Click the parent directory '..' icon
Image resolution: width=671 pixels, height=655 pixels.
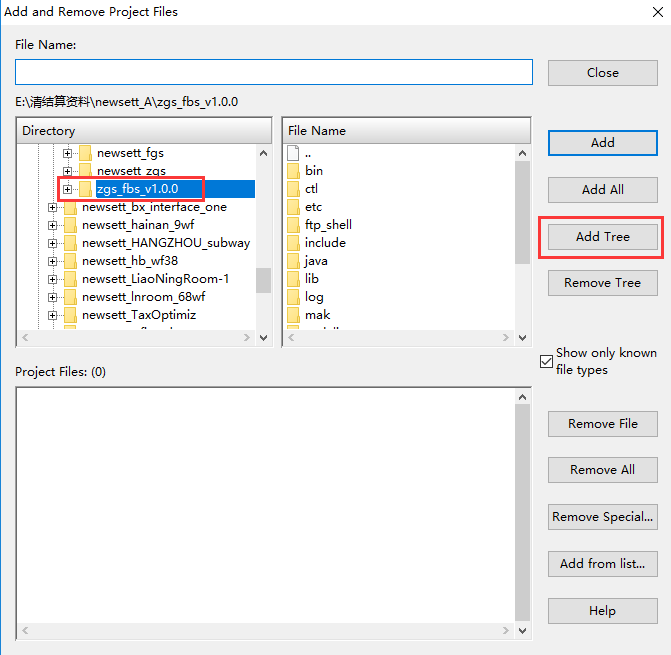coord(293,153)
